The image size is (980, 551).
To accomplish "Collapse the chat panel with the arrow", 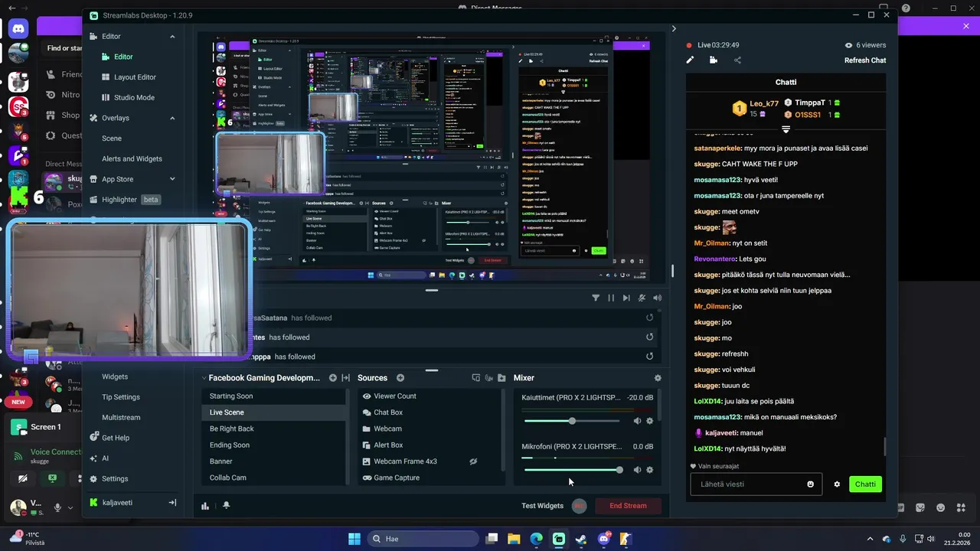I will point(674,28).
